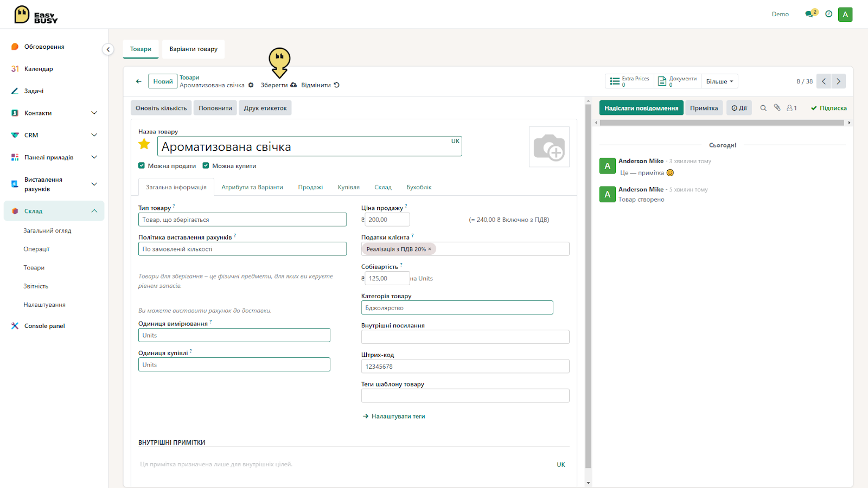Open Документи stat button
Screen dimensions: 868x488
tap(677, 81)
